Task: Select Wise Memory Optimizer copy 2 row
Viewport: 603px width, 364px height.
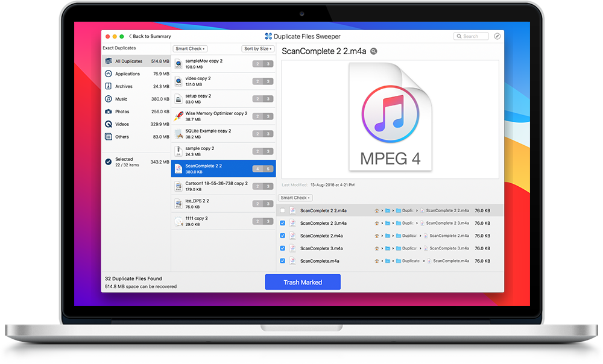Action: [x=224, y=116]
